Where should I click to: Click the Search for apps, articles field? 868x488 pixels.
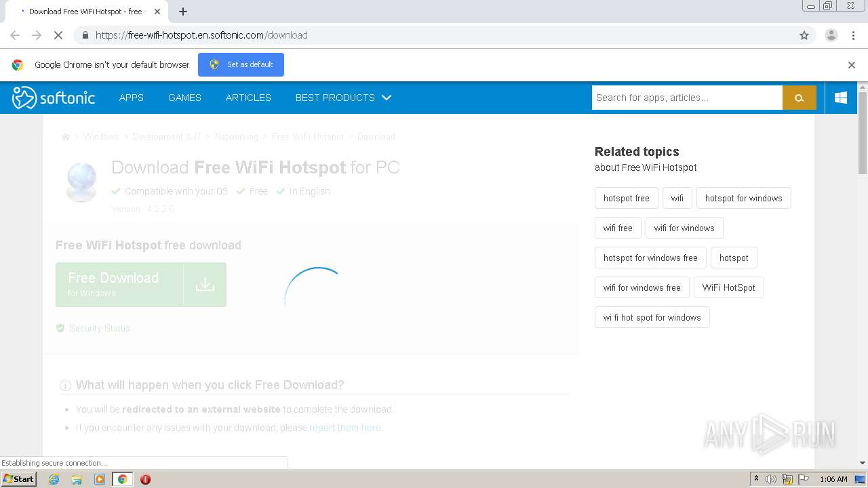(x=687, y=98)
